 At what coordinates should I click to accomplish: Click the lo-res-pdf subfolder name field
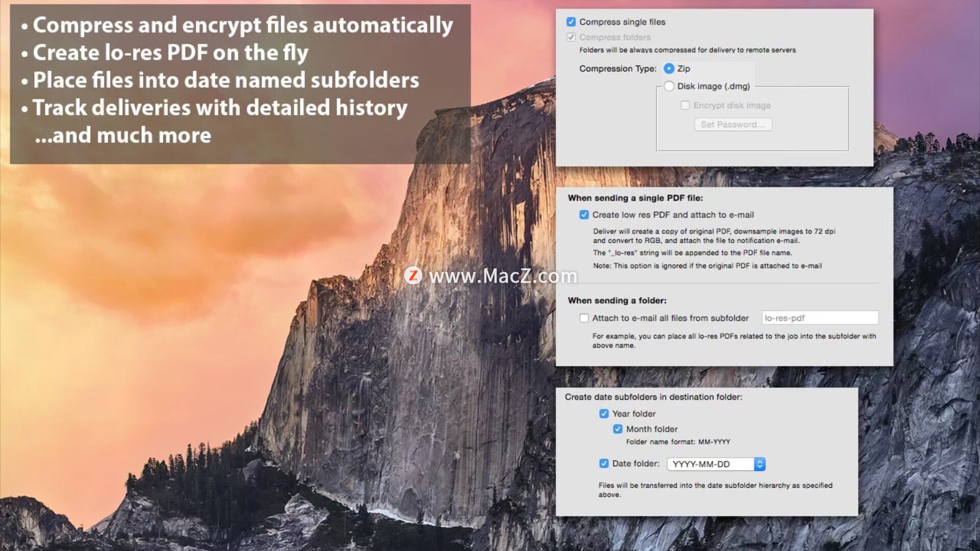(820, 318)
